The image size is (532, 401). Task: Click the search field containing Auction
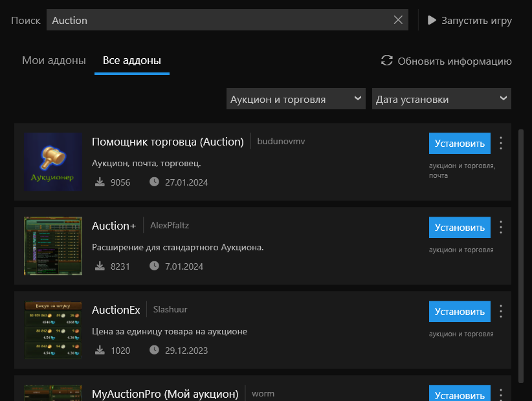[227, 19]
